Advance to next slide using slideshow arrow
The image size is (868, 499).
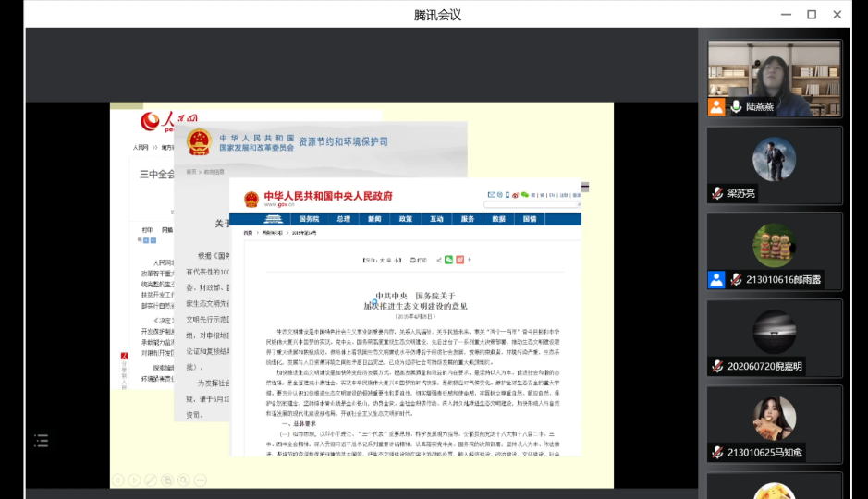tap(135, 480)
